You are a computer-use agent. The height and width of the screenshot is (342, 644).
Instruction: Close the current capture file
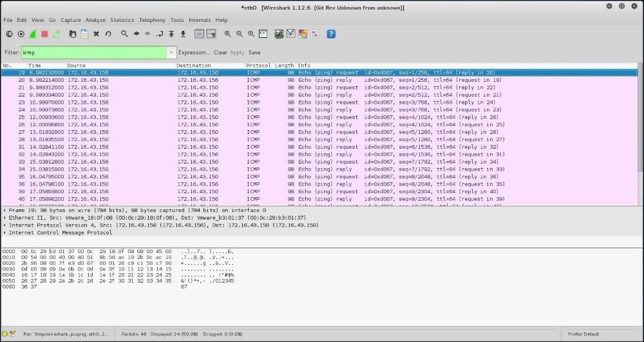point(96,34)
